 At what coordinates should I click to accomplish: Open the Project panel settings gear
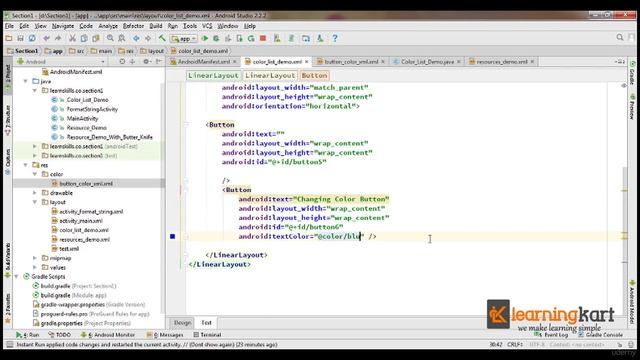coord(146,62)
